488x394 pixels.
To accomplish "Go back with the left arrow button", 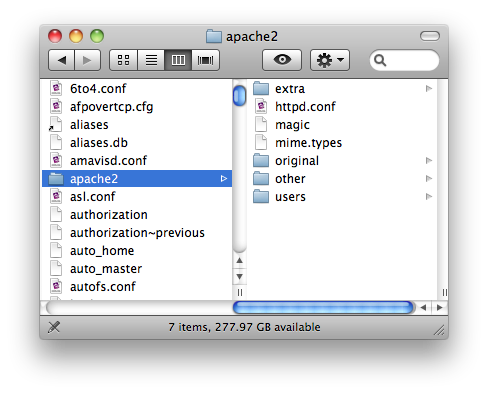I will click(x=61, y=60).
